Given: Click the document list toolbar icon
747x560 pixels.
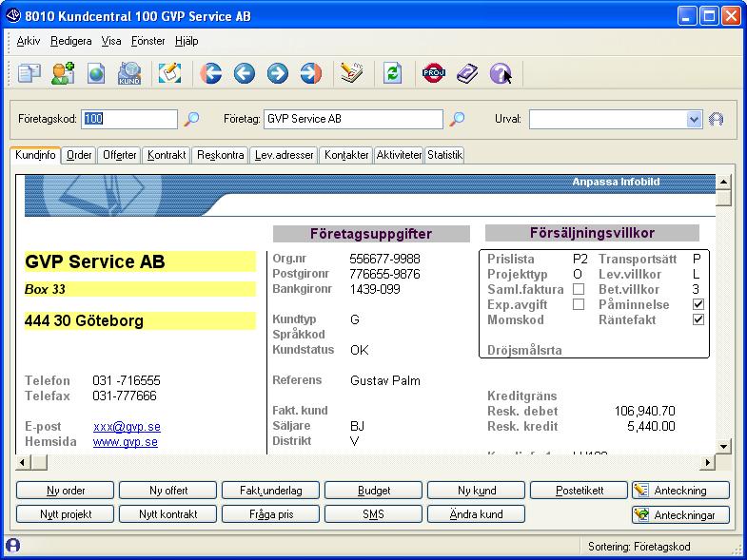Looking at the screenshot, I should [x=29, y=74].
